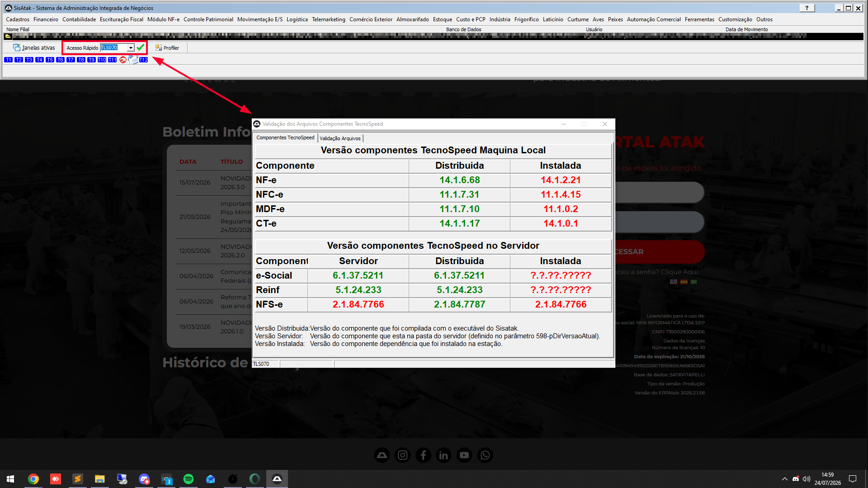Click the red round toolbar icon
The width and height of the screenshot is (868, 488).
123,60
